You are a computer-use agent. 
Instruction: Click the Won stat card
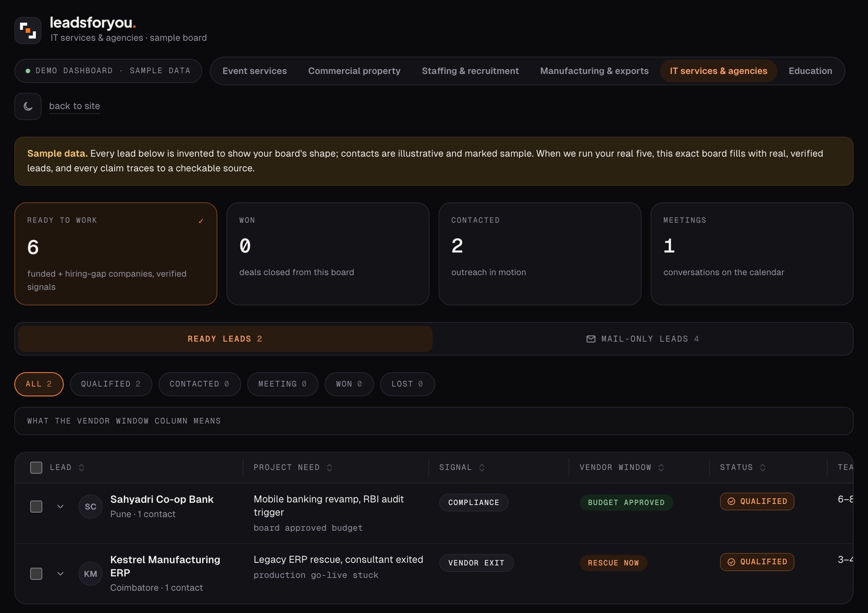click(328, 254)
